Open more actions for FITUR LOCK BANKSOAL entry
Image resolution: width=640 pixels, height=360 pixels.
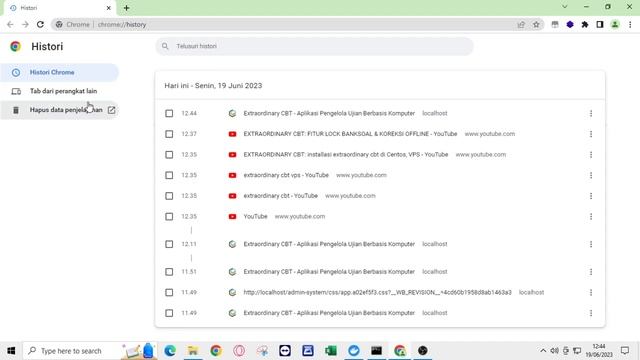point(591,134)
